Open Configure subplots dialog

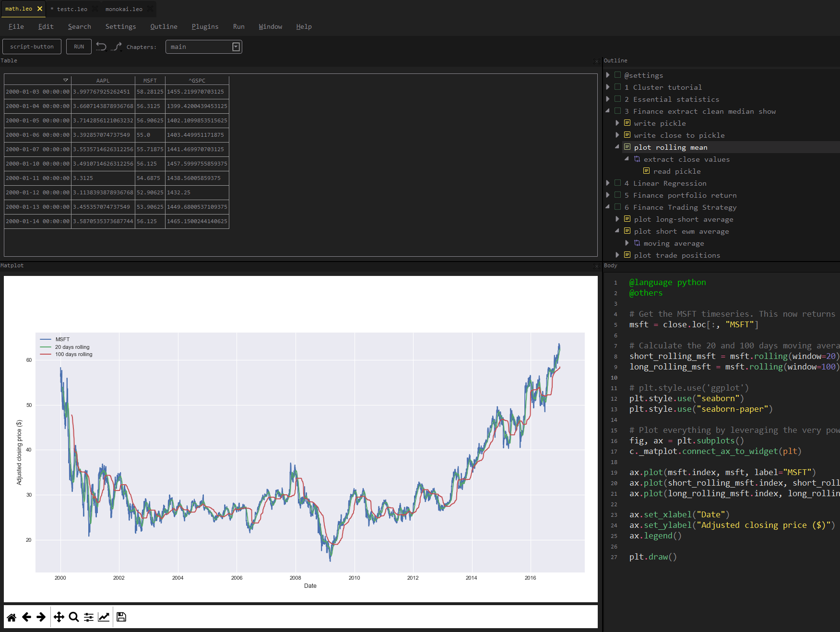(x=89, y=617)
